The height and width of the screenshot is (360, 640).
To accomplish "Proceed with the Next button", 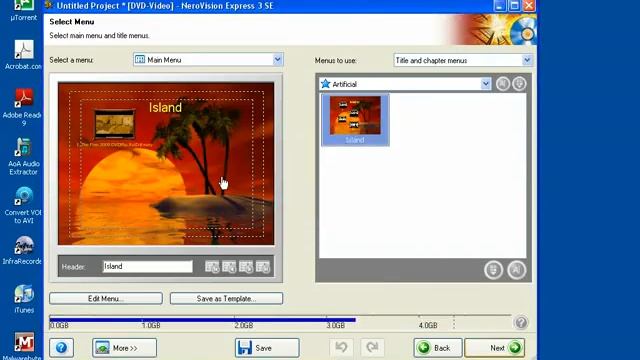I will pyautogui.click(x=495, y=348).
